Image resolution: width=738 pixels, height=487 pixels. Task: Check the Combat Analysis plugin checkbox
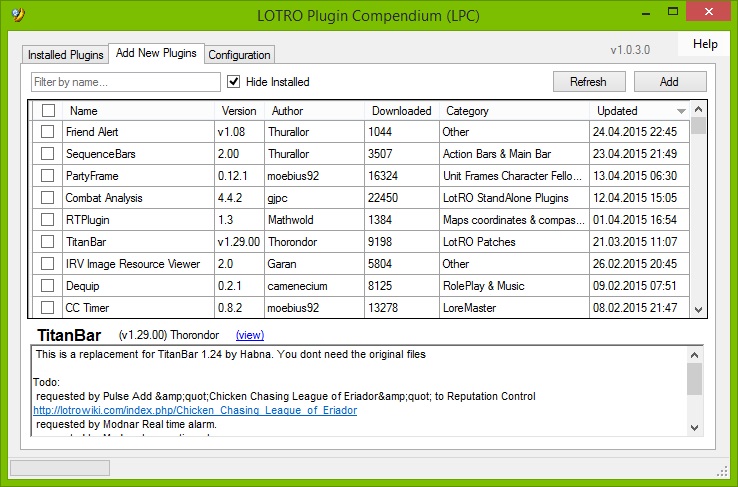[x=48, y=198]
